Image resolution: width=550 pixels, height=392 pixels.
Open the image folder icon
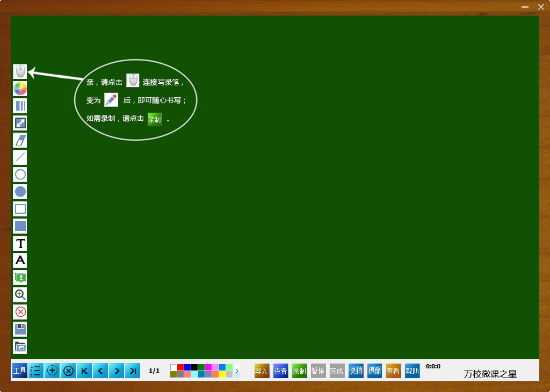pos(20,346)
